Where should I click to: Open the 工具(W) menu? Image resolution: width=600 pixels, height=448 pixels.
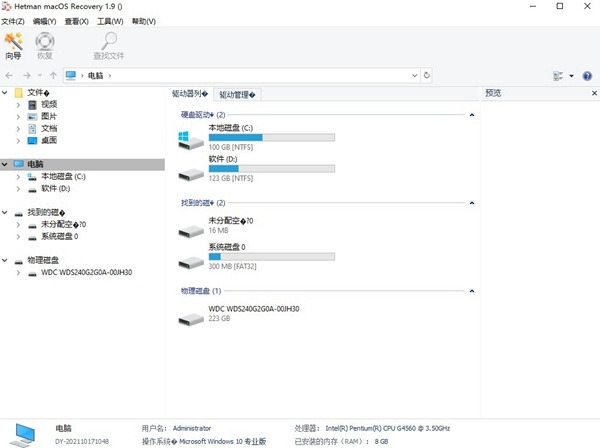110,21
